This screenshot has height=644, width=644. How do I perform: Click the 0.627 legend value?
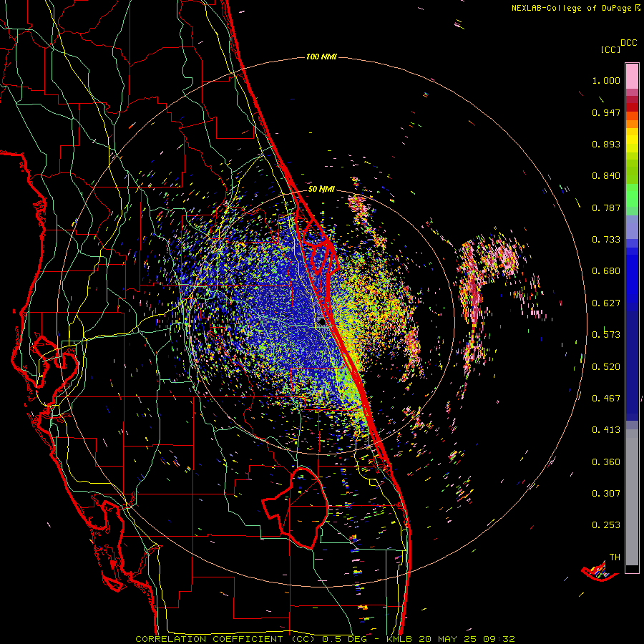tap(606, 303)
